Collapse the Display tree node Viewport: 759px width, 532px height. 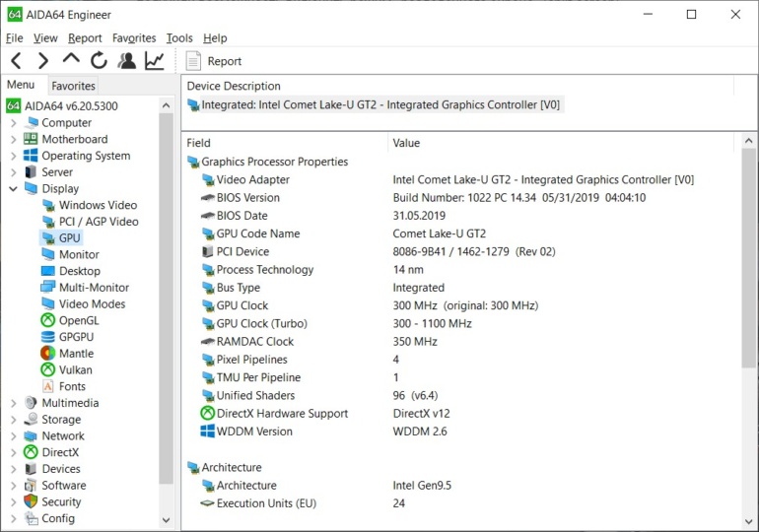point(14,188)
